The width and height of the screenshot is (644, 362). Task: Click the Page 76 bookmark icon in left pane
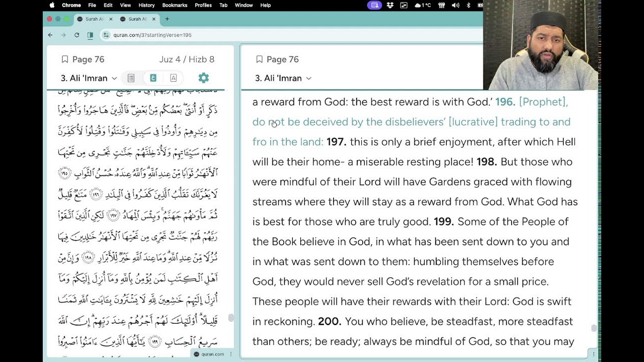65,59
